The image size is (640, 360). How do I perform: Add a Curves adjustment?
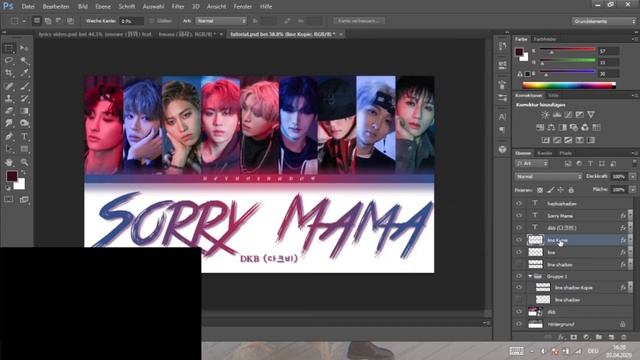[x=568, y=115]
